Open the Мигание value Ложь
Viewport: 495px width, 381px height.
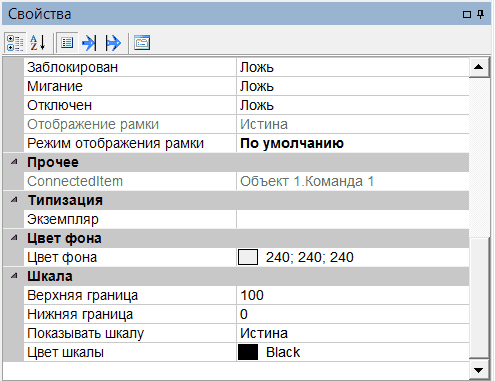pos(353,86)
